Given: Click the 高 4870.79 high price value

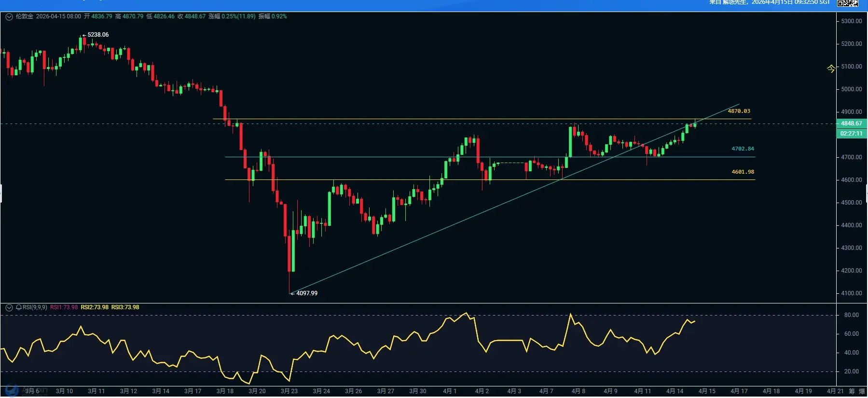Looking at the screenshot, I should (129, 16).
